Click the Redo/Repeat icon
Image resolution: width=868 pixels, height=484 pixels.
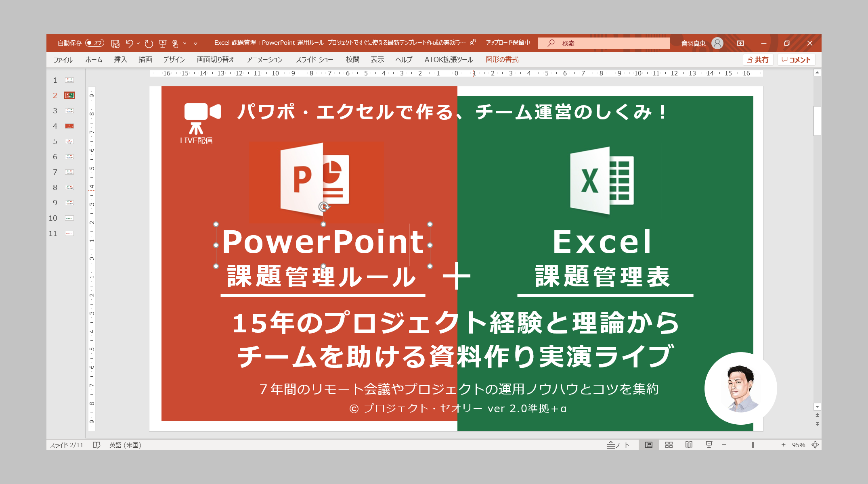pos(149,43)
